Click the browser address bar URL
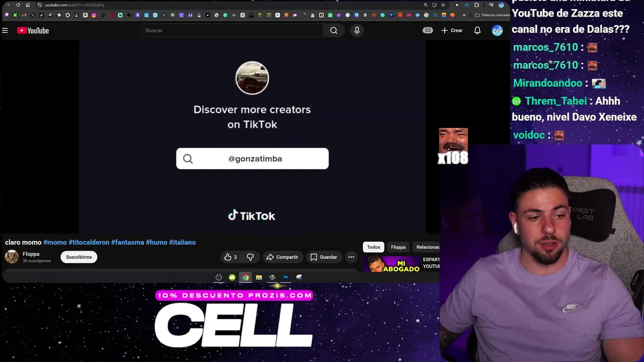Viewport: 644px width, 362px height. pos(74,5)
